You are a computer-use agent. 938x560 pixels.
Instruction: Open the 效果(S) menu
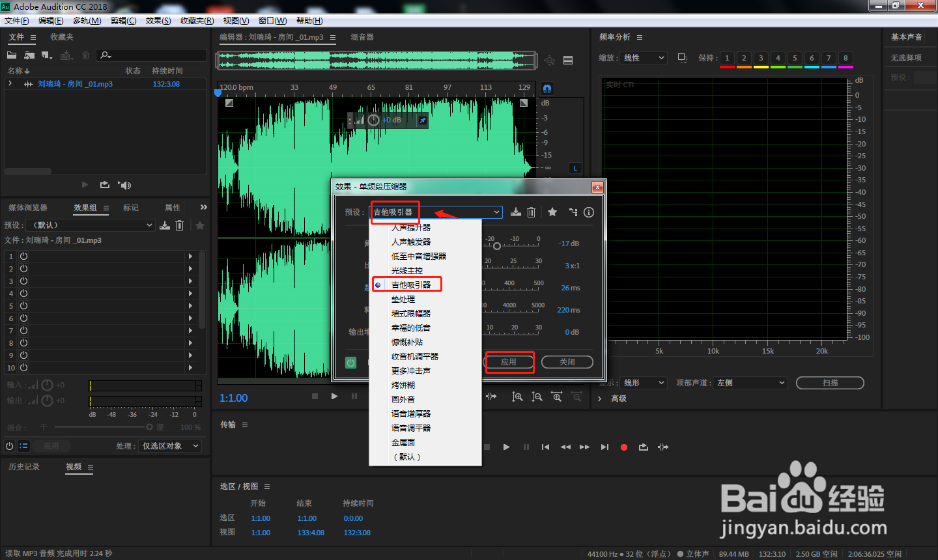coord(158,21)
